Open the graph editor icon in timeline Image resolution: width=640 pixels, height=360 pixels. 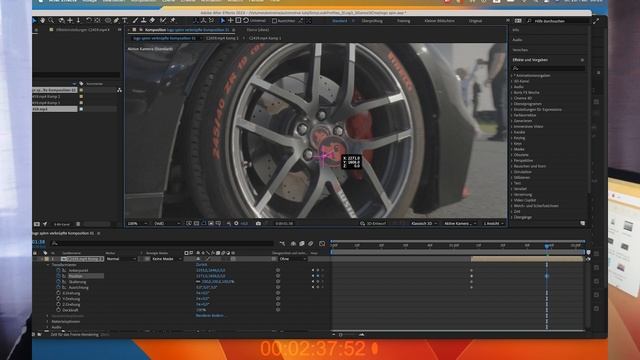tap(322, 243)
